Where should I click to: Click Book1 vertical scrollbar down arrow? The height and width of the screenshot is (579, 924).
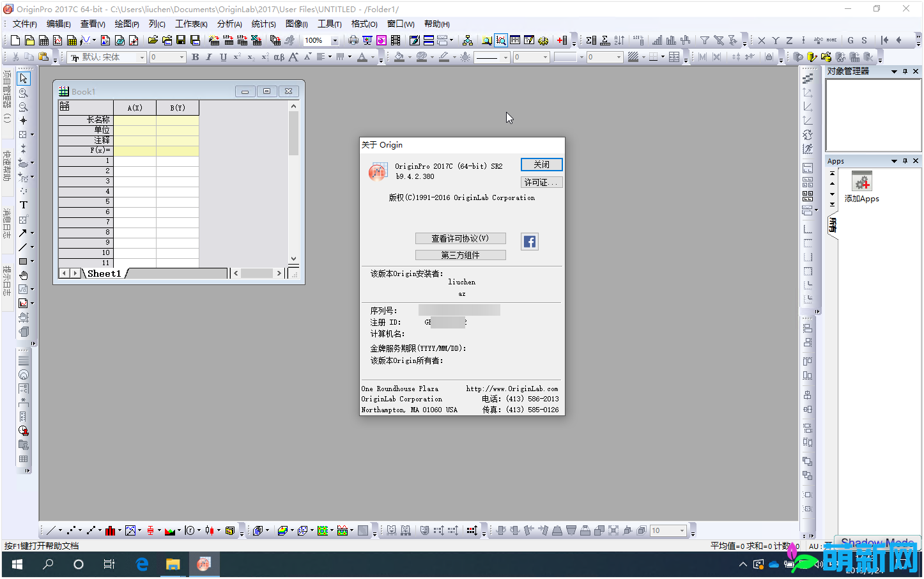(294, 259)
